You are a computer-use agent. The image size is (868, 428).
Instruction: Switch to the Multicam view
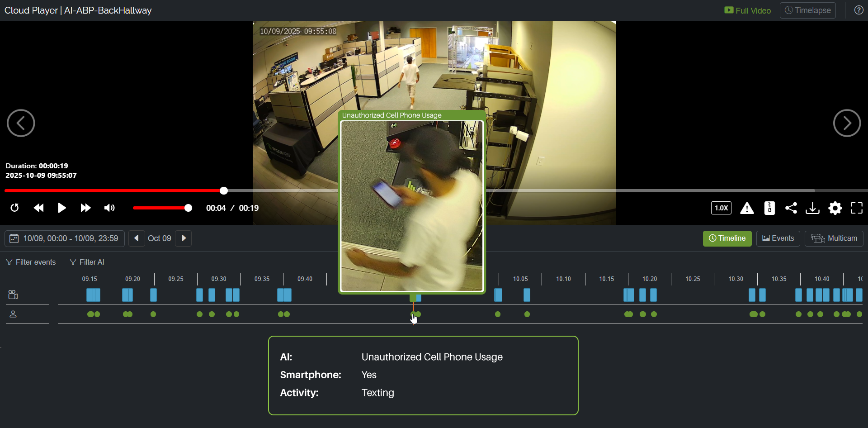pos(834,238)
